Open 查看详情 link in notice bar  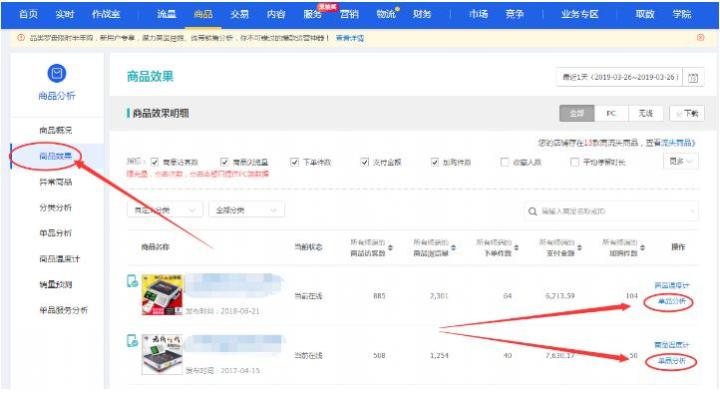(x=350, y=38)
